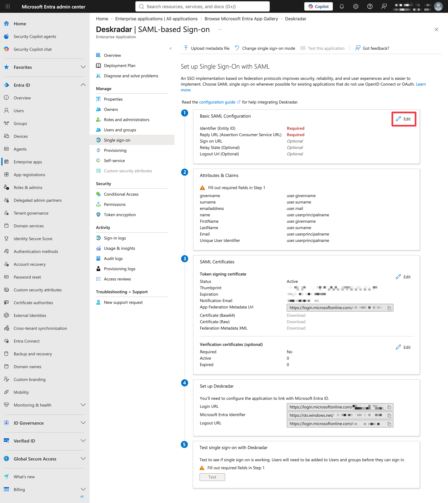This screenshot has height=503, width=448.
Task: Copy the Microsoft Entra Identifier value
Action: click(389, 416)
